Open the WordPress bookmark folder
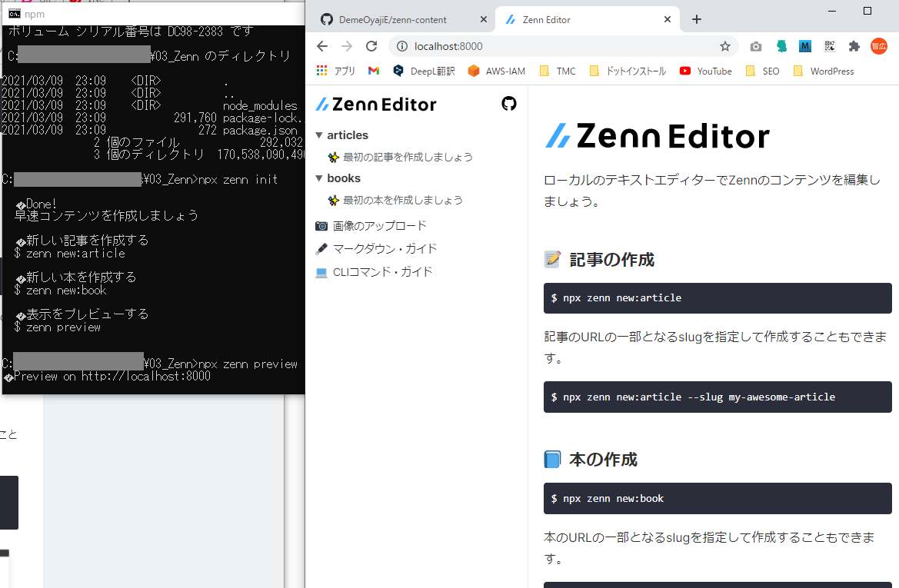 (x=824, y=71)
